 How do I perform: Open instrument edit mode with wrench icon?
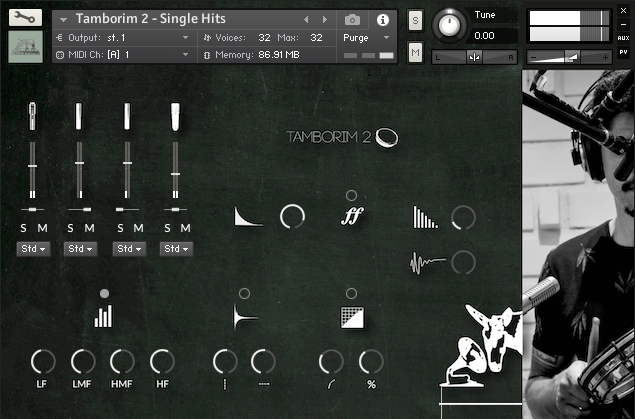[25, 17]
